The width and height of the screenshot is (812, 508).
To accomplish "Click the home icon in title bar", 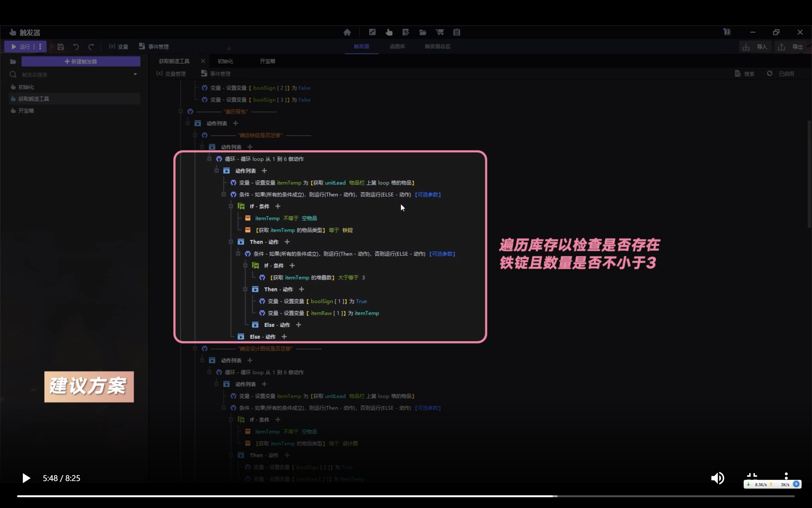I will click(x=347, y=32).
